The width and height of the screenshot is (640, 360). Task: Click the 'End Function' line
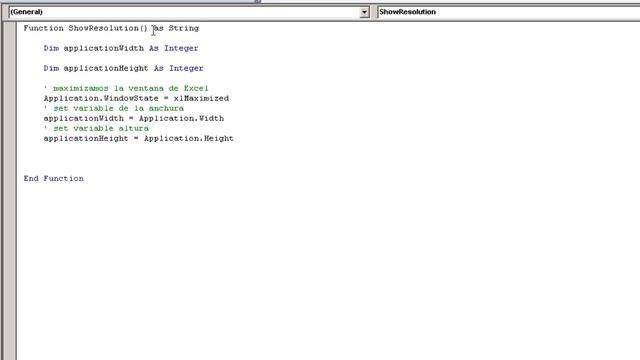[x=53, y=178]
